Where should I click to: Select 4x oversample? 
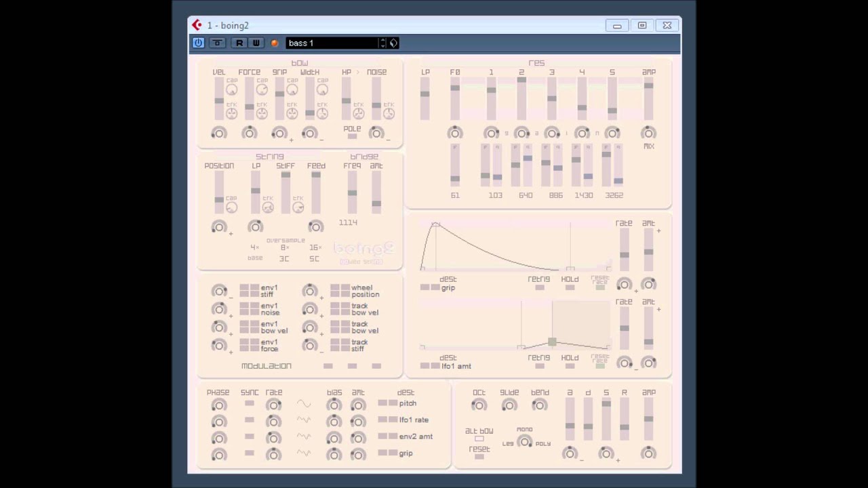(254, 247)
